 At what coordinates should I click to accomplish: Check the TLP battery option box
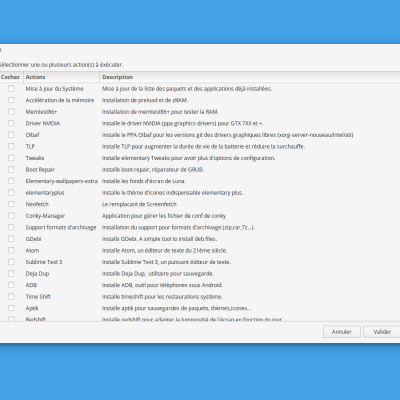(x=11, y=146)
